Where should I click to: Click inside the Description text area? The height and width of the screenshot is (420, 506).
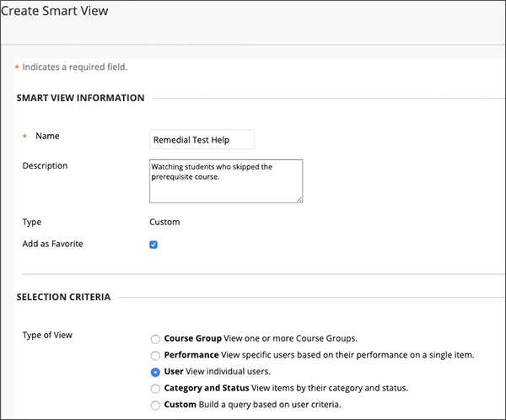point(225,180)
